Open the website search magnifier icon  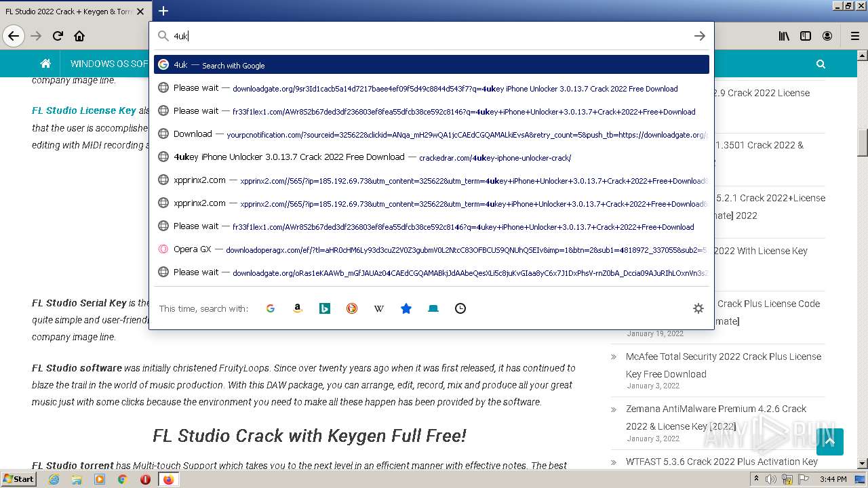pos(821,64)
